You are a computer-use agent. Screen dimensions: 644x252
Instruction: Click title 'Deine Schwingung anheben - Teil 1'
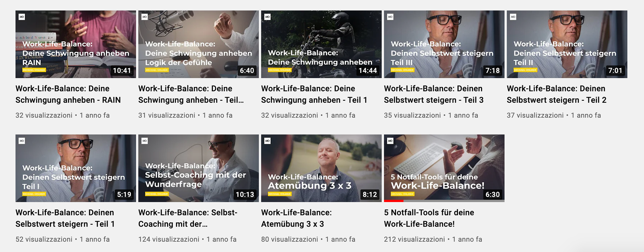point(314,94)
